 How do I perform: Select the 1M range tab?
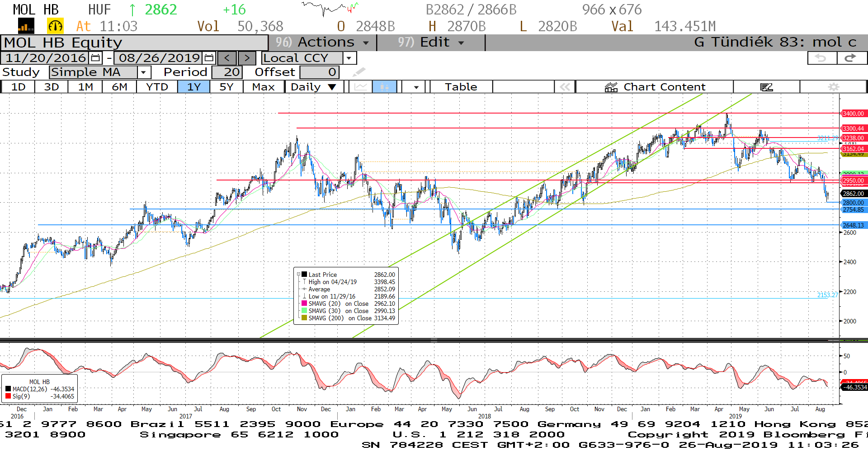[85, 87]
